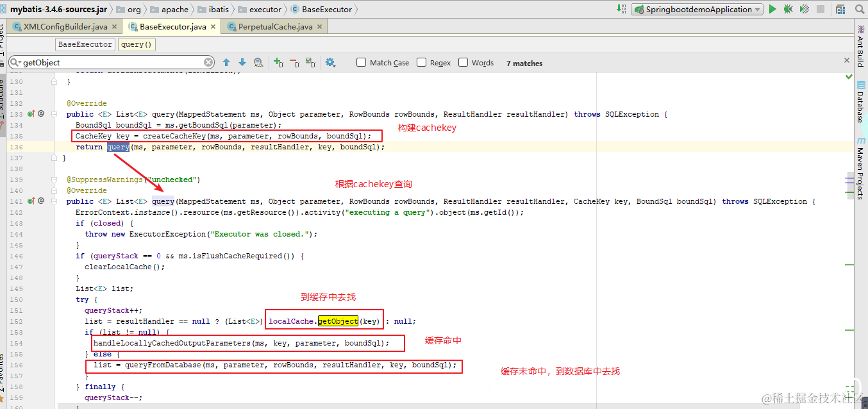Close the XMLConfigBuilder.java tab
Screen dimensions: 868x409
(x=114, y=27)
